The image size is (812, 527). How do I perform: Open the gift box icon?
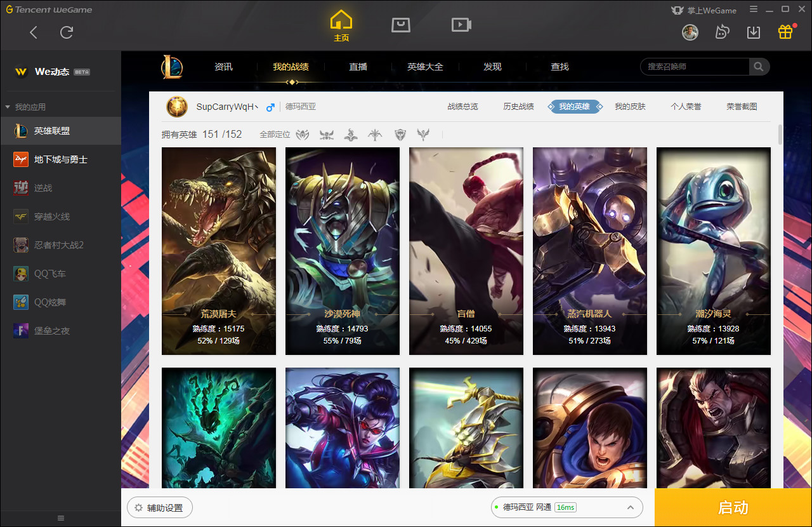(785, 32)
